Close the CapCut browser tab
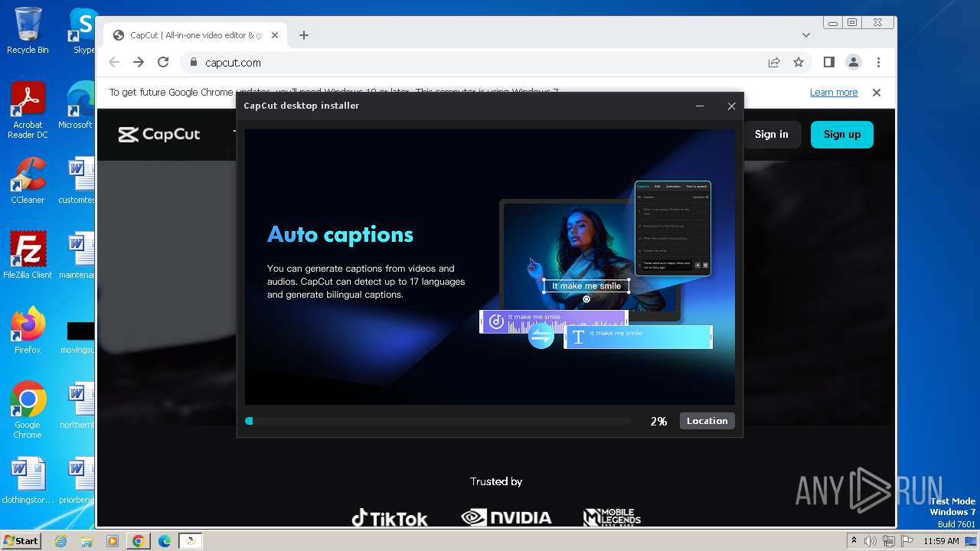Viewport: 980px width, 551px height. click(275, 35)
